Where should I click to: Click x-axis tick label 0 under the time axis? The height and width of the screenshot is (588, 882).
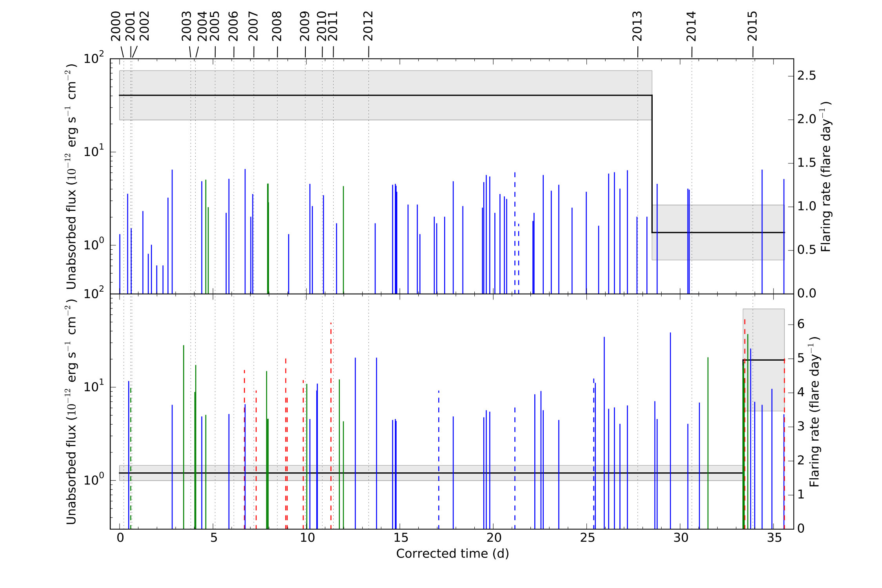pyautogui.click(x=120, y=538)
